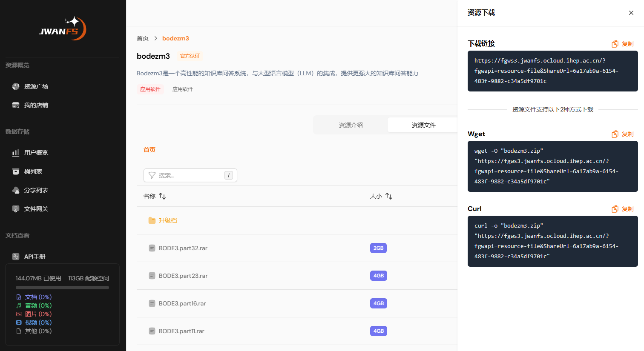Viewport: 644px width, 351px height.
Task: Sort the list by 名称 arrows
Action: pyautogui.click(x=162, y=196)
